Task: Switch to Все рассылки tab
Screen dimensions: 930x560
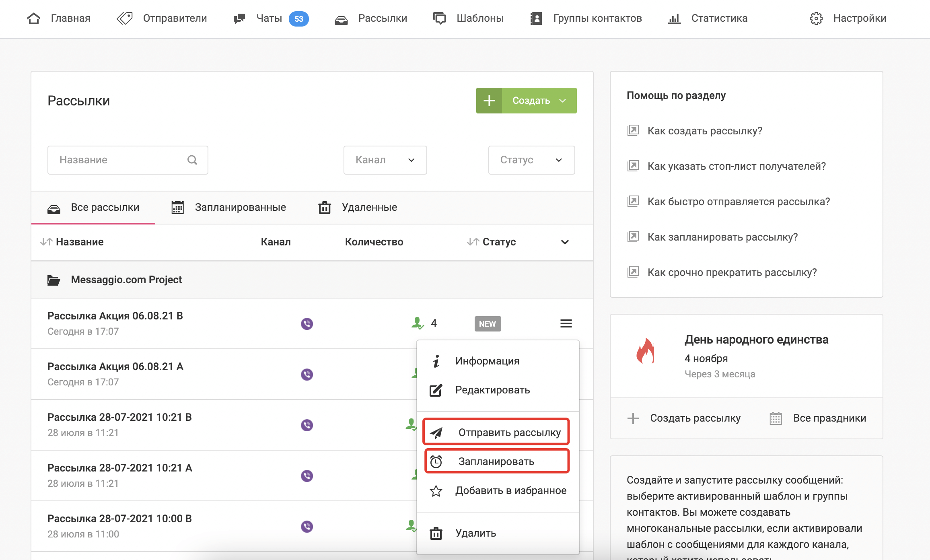Action: pos(93,208)
